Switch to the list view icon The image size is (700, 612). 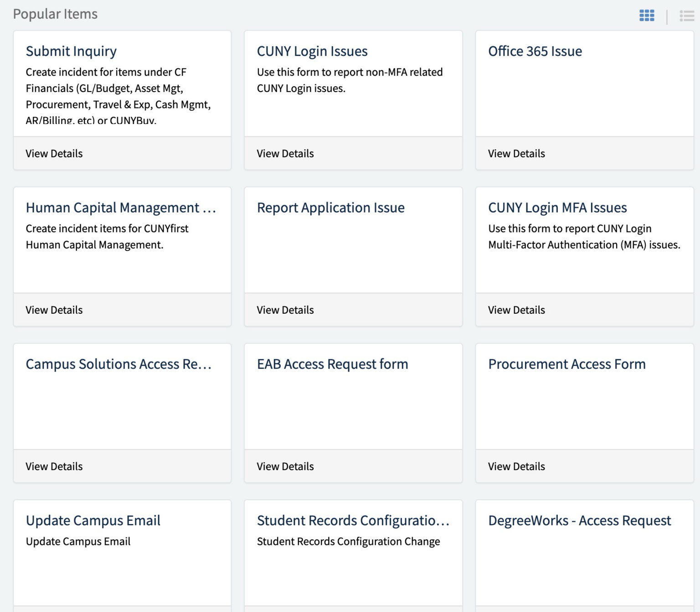tap(687, 16)
